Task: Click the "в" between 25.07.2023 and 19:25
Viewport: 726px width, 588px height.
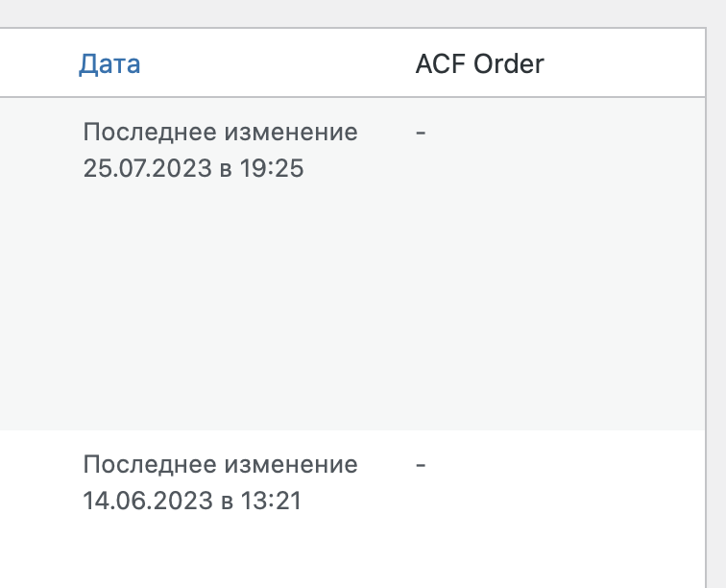Action: pos(226,169)
